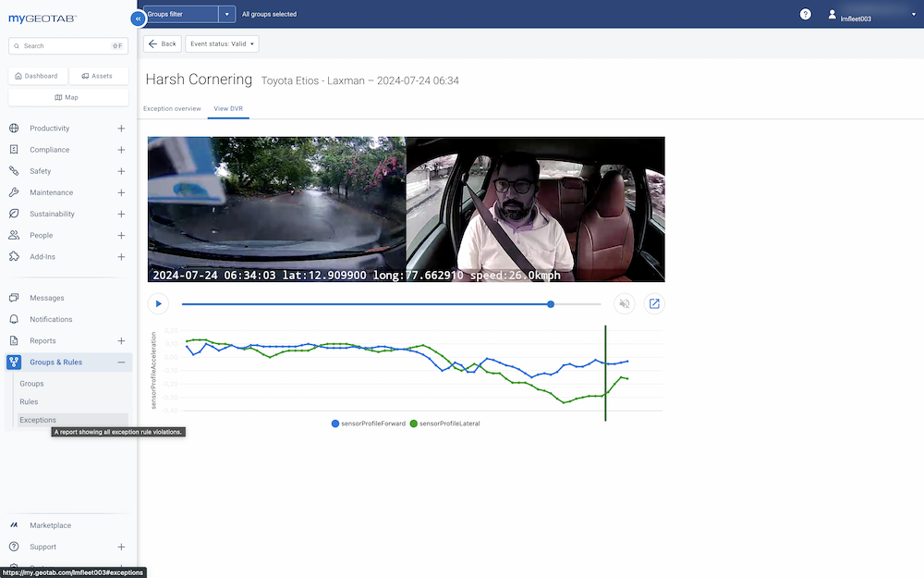Open the Messages menu item
Viewport: 924px width, 578px height.
tap(47, 298)
